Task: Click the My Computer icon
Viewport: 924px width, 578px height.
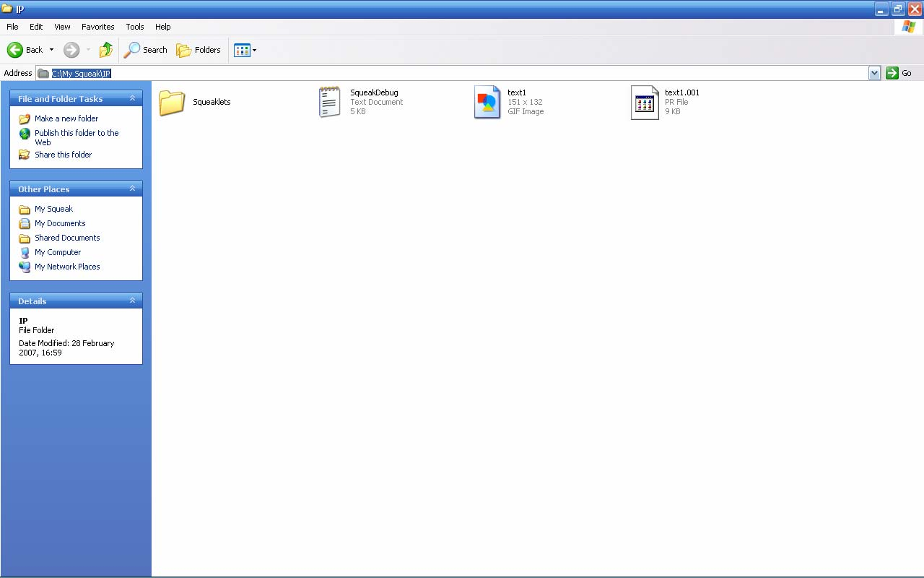Action: 25,252
